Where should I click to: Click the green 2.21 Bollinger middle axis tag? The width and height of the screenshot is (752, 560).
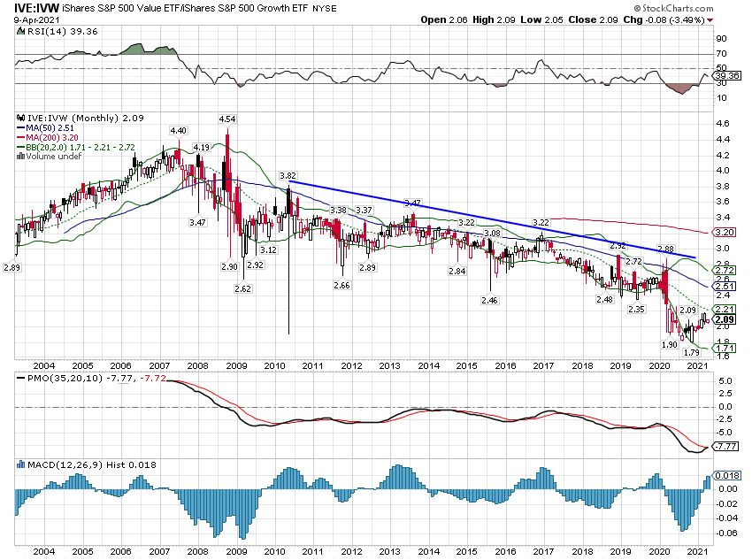pos(725,310)
